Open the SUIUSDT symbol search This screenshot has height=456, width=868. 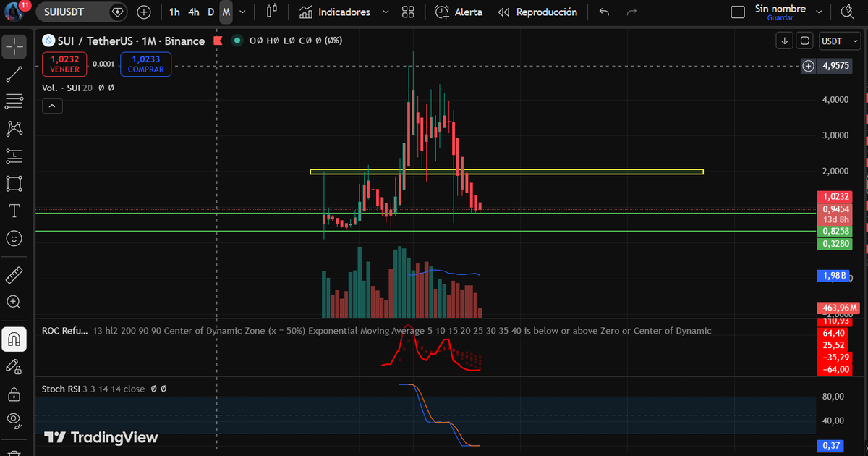[82, 12]
